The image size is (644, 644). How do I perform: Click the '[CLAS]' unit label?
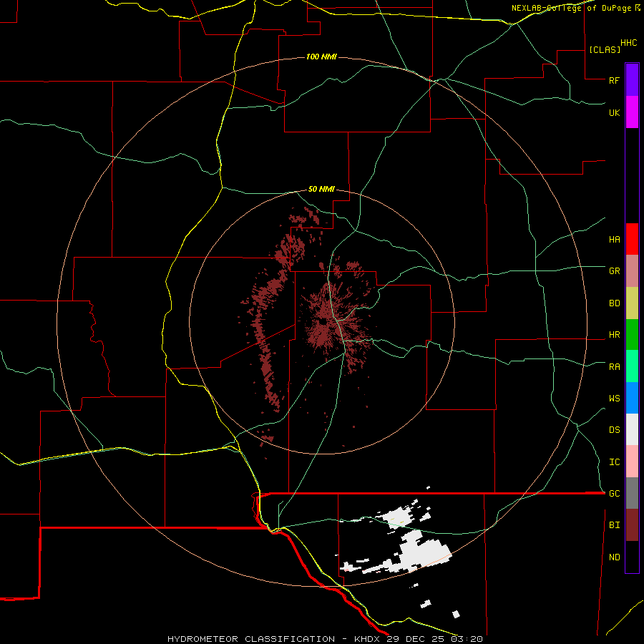click(x=605, y=49)
